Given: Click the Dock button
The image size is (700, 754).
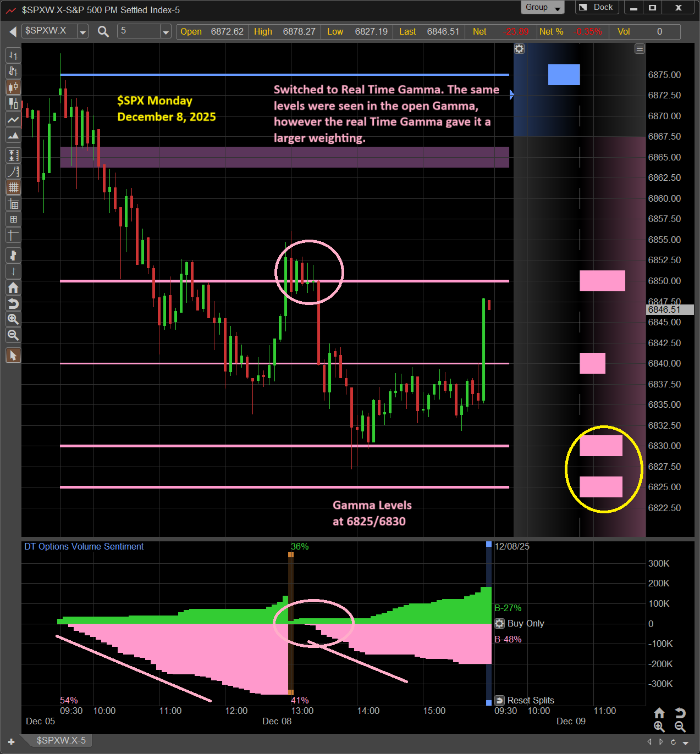Looking at the screenshot, I should 597,7.
